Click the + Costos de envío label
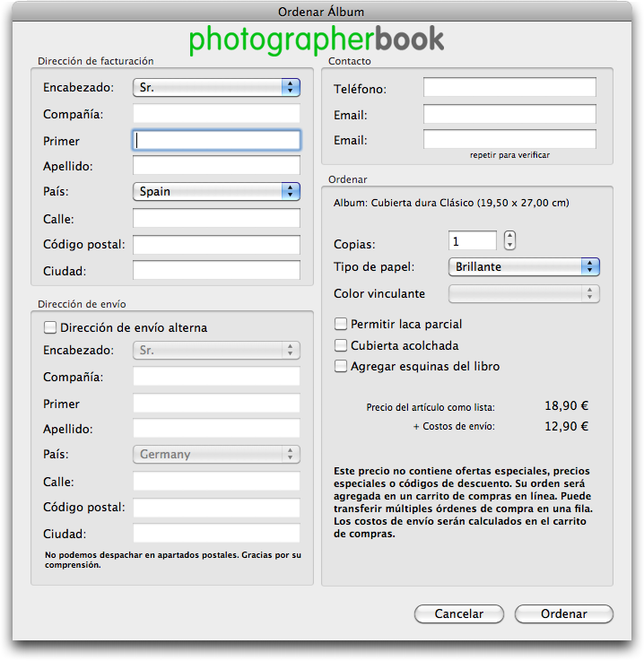 (454, 426)
